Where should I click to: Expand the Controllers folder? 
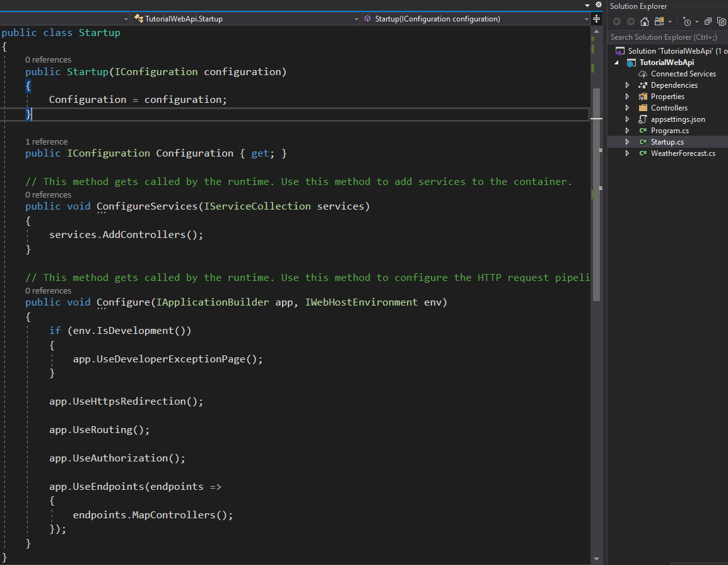[x=627, y=108]
